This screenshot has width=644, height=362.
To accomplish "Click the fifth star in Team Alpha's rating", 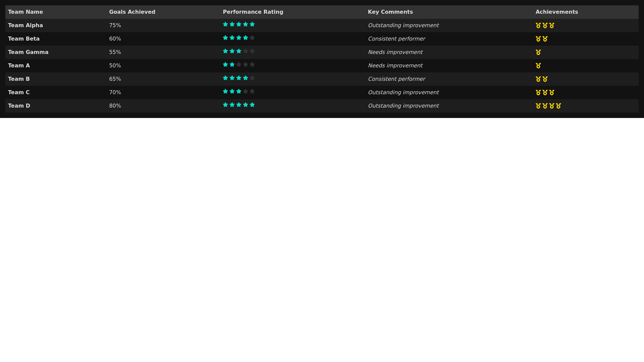I will coord(252,24).
